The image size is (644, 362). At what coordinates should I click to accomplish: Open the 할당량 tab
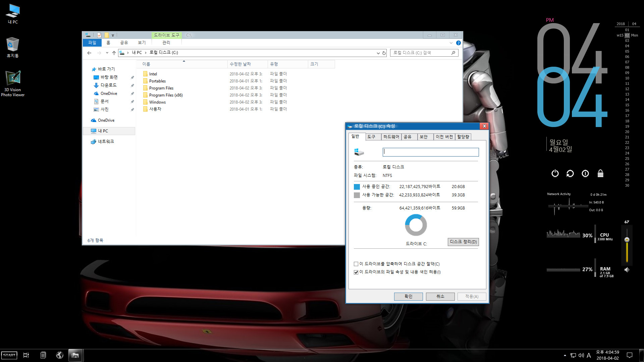click(x=463, y=137)
